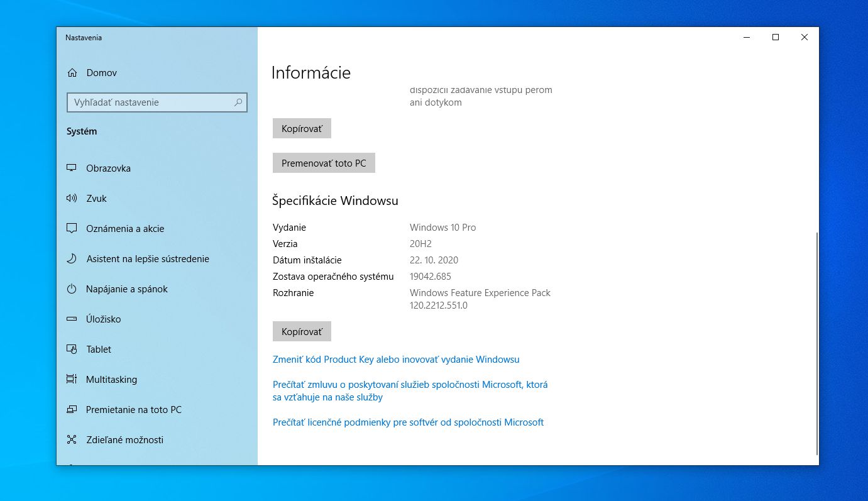Open Zmeniť kód Product Key link

pyautogui.click(x=396, y=360)
